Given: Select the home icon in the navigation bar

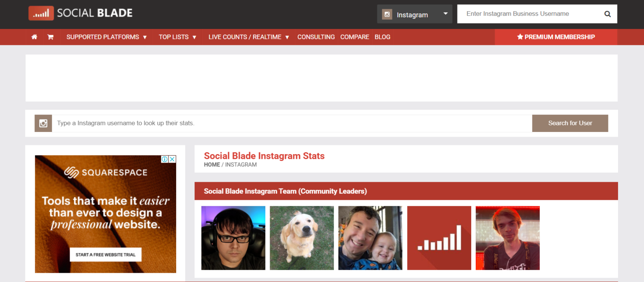Looking at the screenshot, I should tap(34, 37).
